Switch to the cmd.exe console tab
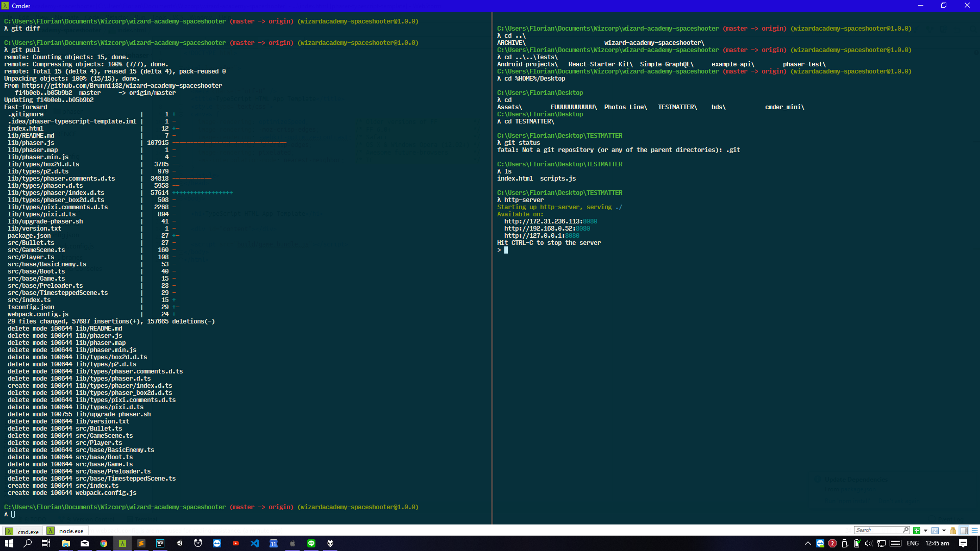This screenshot has width=980, height=551. click(x=23, y=531)
